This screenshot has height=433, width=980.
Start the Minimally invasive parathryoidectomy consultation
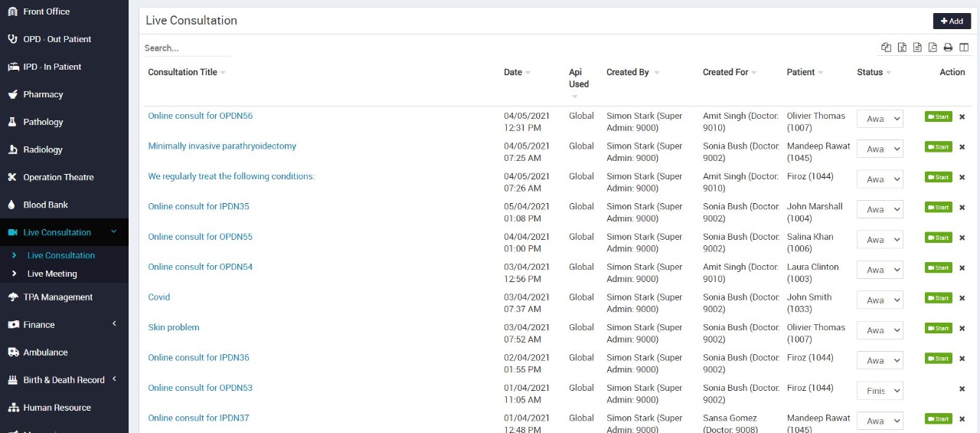(x=938, y=147)
